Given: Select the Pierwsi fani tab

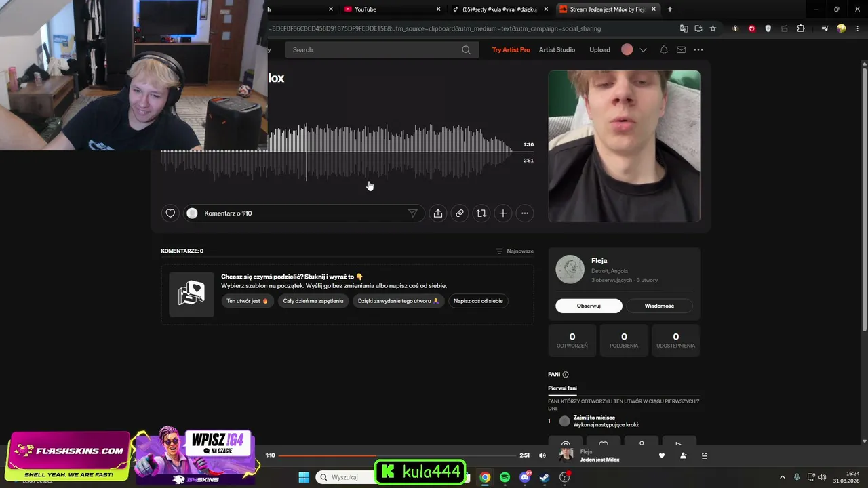Looking at the screenshot, I should tap(562, 388).
